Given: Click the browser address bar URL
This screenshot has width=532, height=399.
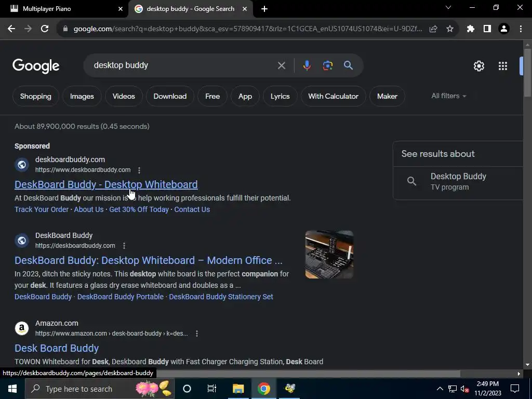Looking at the screenshot, I should [x=248, y=29].
